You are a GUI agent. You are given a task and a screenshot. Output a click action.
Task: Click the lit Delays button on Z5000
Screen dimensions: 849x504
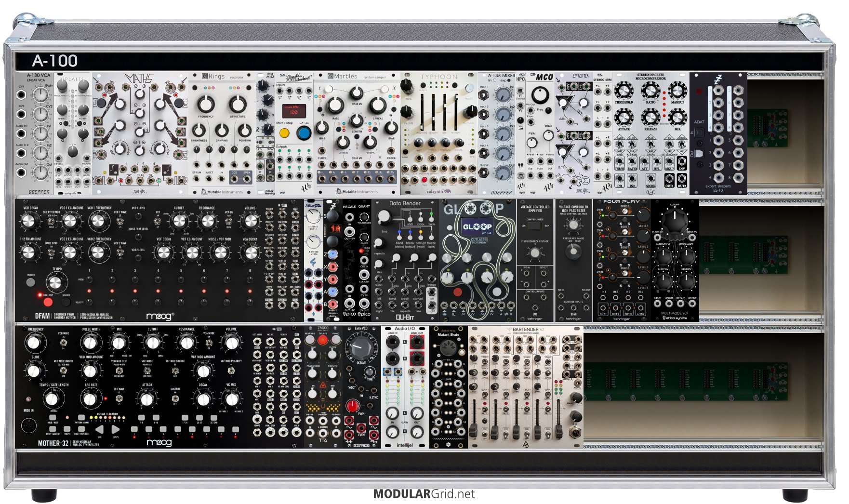(323, 340)
